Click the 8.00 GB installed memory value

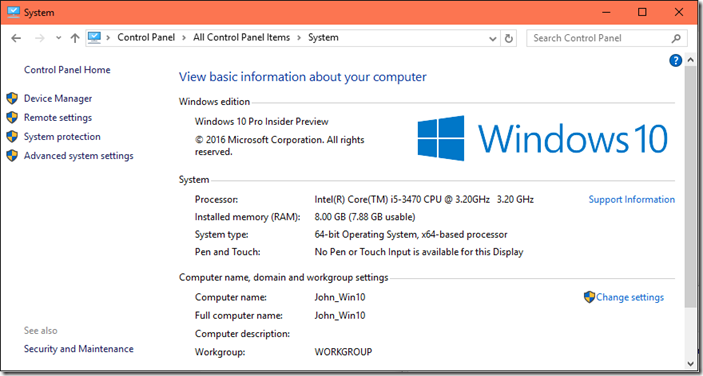coord(365,217)
